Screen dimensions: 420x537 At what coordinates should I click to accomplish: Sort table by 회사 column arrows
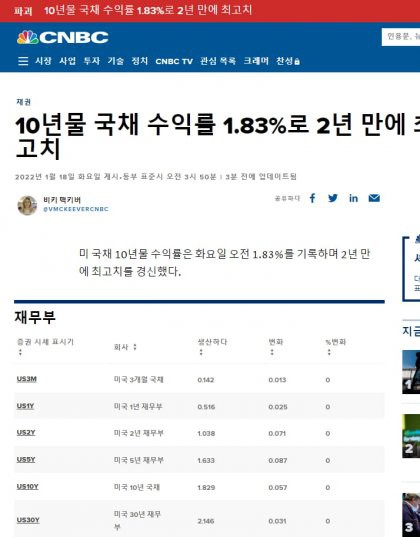click(x=135, y=347)
